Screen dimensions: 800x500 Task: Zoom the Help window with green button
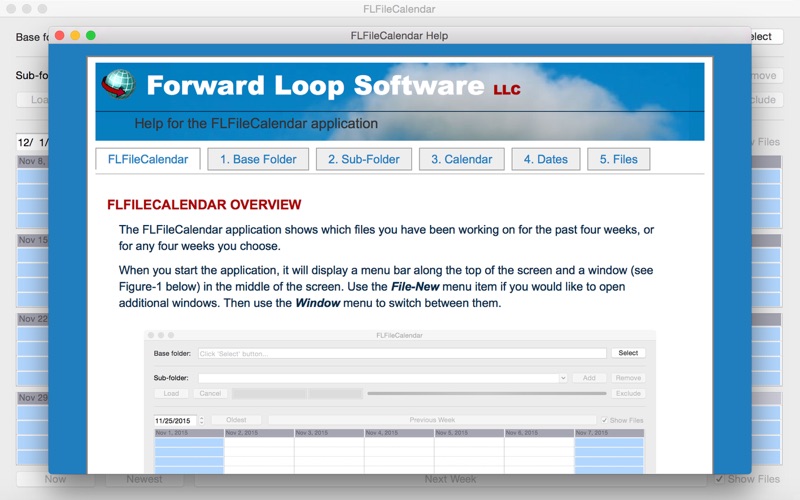[x=91, y=35]
